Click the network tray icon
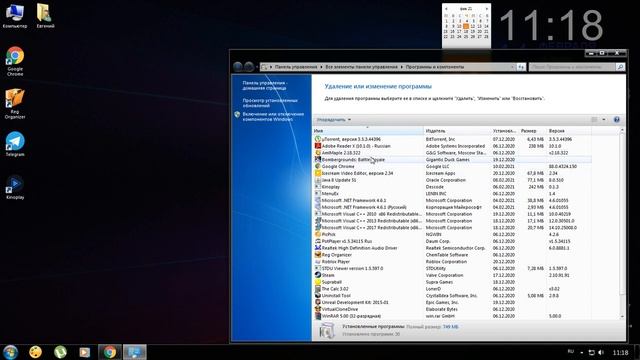This screenshot has width=640, height=360. [x=591, y=352]
